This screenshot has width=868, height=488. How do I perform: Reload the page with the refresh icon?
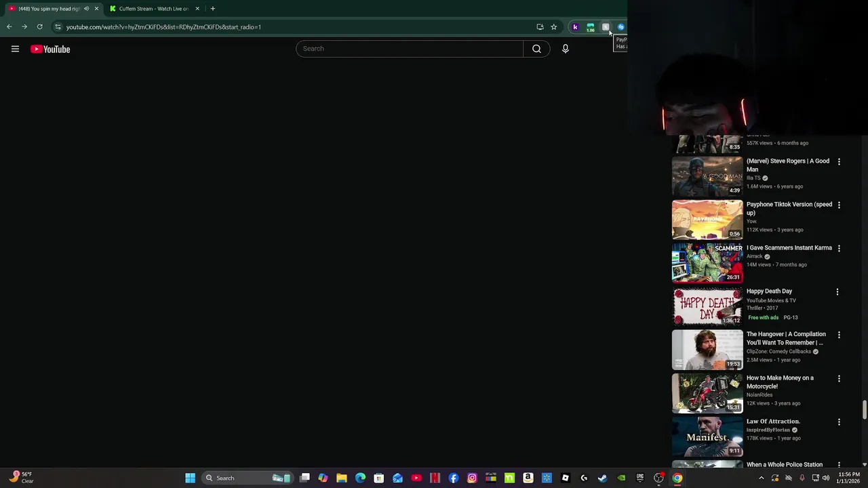click(x=40, y=27)
